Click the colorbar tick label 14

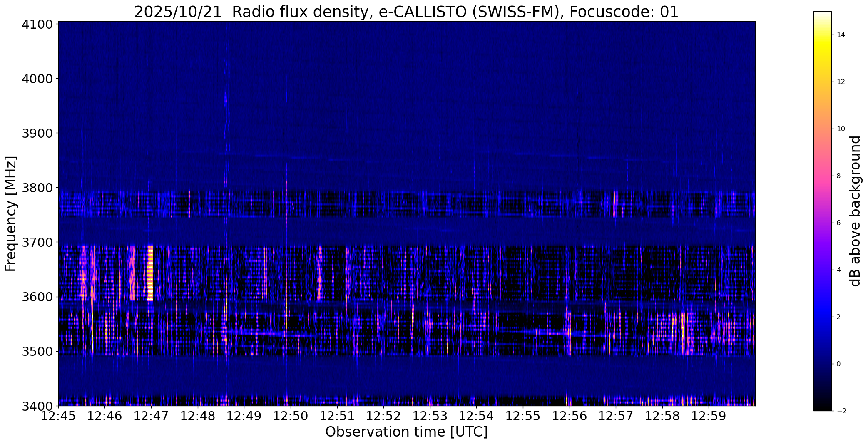(x=841, y=35)
